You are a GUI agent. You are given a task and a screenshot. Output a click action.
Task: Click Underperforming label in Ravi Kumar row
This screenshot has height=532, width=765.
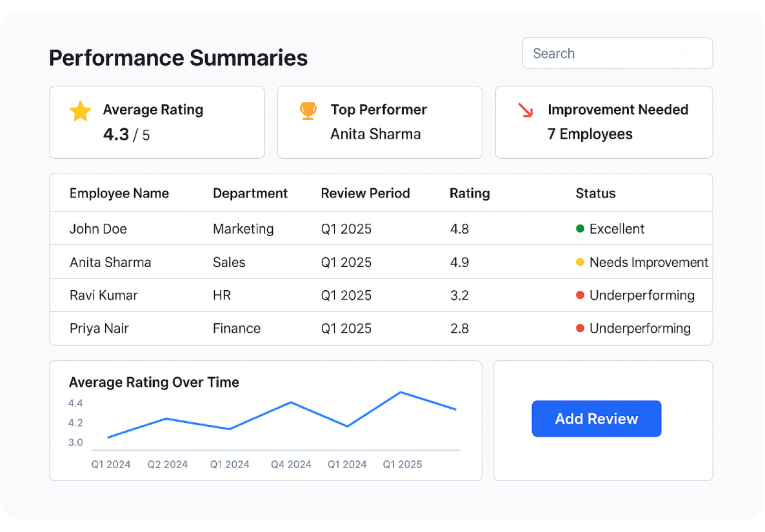click(642, 295)
